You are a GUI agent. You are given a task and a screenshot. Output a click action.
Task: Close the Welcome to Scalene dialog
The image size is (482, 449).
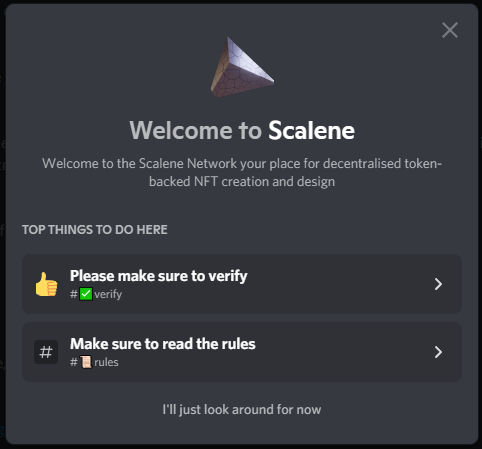click(450, 30)
